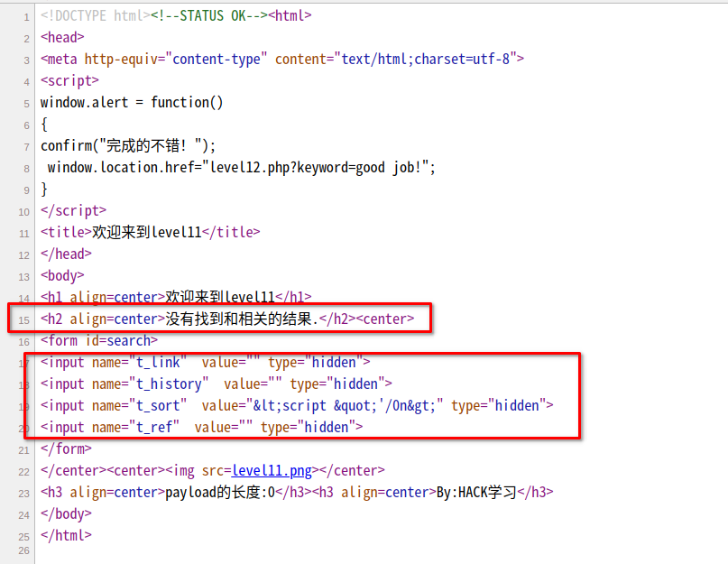
Task: Click the payload的长度:0 h3 line
Action: (x=297, y=492)
